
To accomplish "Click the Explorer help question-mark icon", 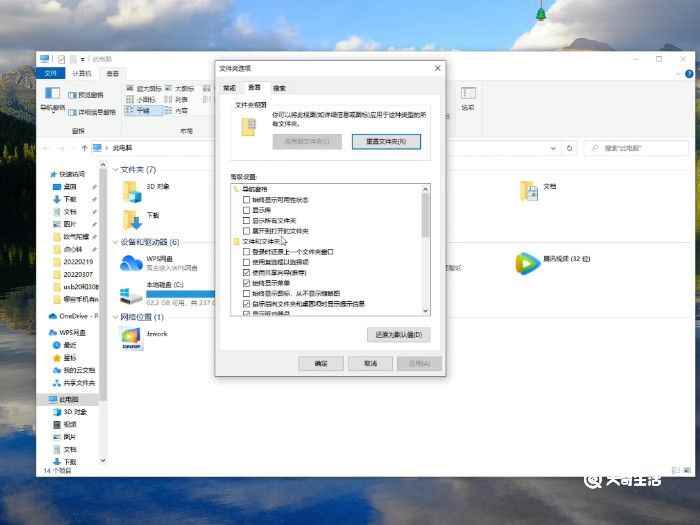I will (x=689, y=74).
